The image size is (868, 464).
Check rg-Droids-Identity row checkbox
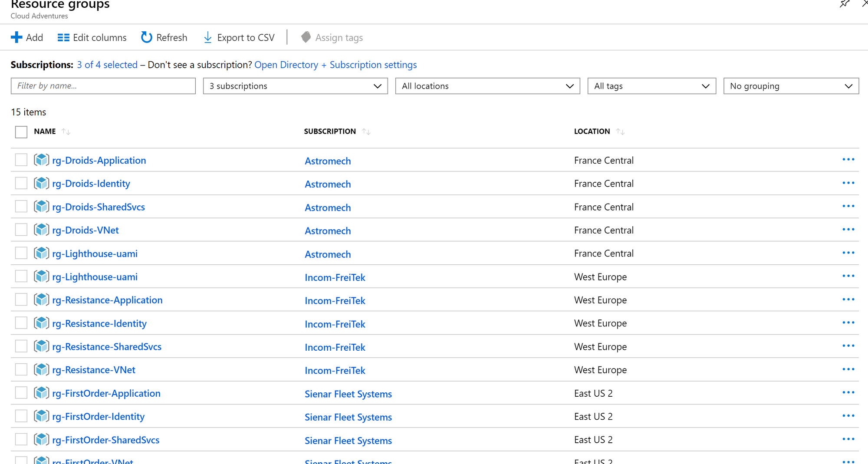pos(21,183)
